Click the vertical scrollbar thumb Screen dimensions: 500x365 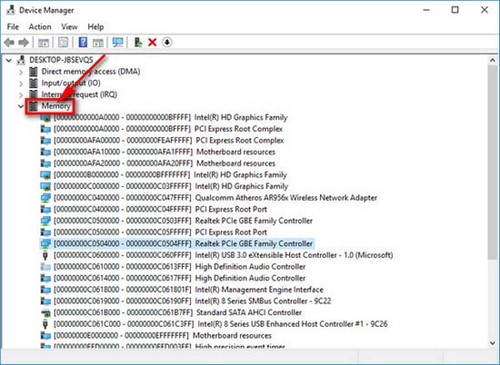coord(493,162)
